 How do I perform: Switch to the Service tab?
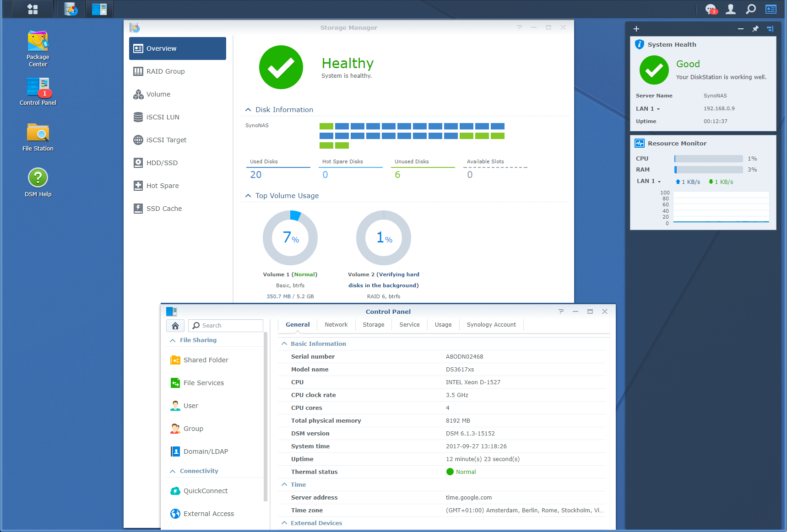click(x=409, y=325)
